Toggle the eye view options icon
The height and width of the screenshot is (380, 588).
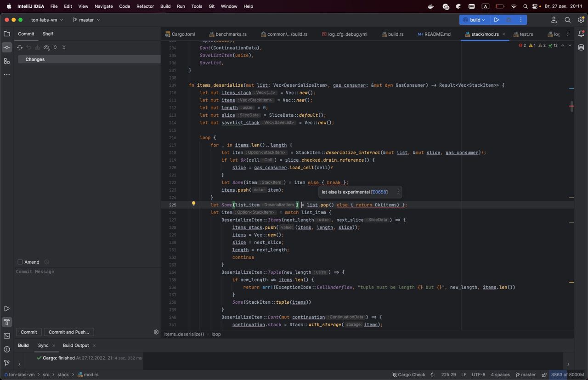(46, 47)
